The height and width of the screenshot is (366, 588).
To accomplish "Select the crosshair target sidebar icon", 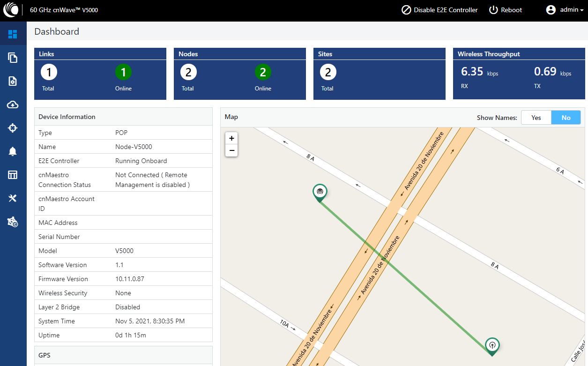I will (13, 128).
